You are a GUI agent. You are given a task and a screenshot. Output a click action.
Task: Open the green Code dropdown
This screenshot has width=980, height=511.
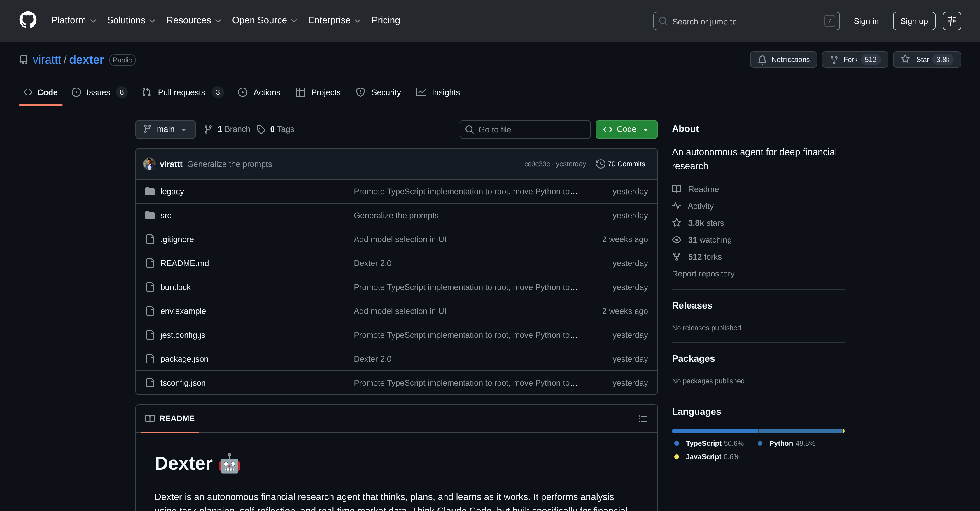click(x=626, y=129)
